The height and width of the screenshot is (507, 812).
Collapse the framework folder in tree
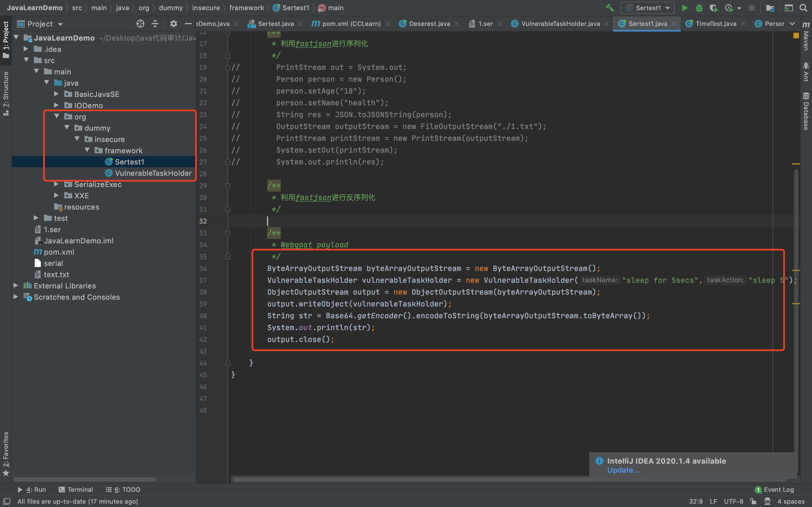click(x=87, y=150)
